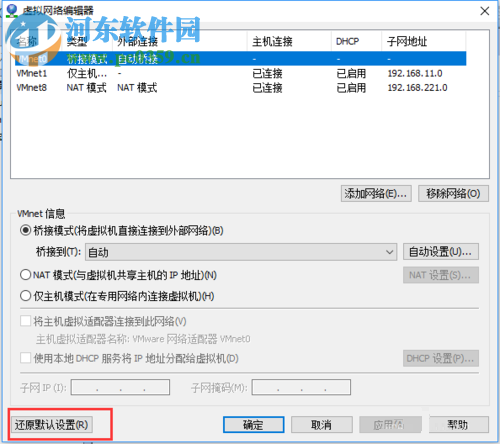Screen dimensions: 500x444
Task: Select the VMnet0 row in network list
Action: [240, 59]
